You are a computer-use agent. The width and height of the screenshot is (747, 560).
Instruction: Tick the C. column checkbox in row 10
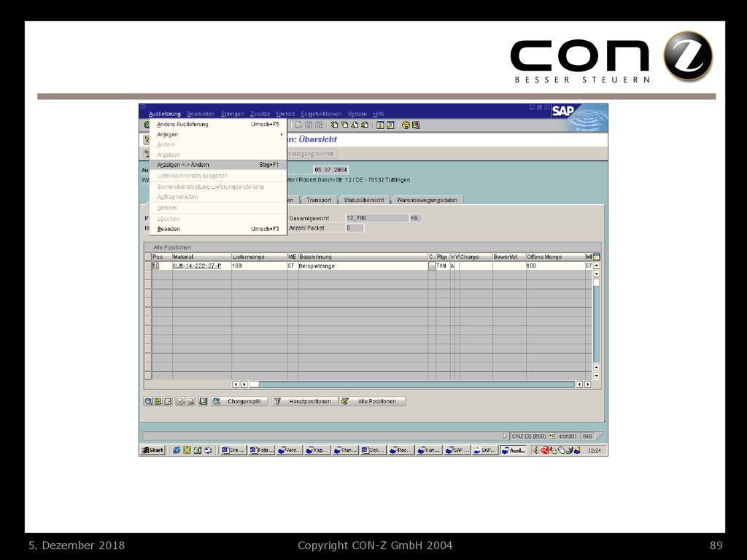tap(432, 266)
